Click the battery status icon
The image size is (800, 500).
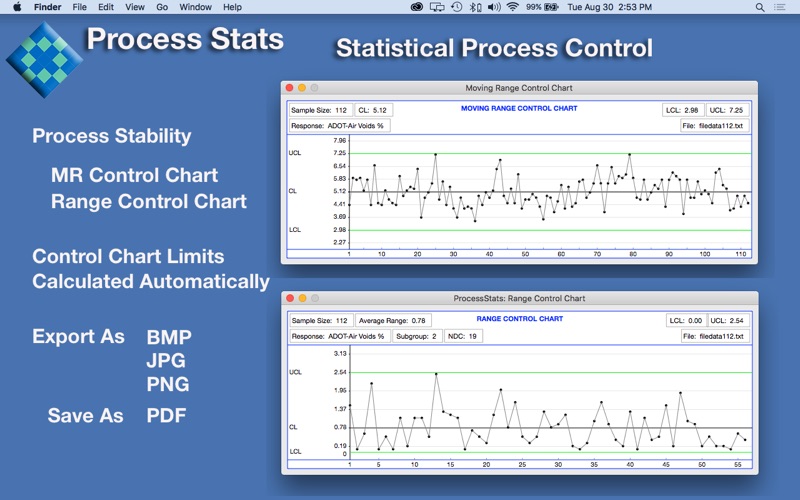coord(551,7)
